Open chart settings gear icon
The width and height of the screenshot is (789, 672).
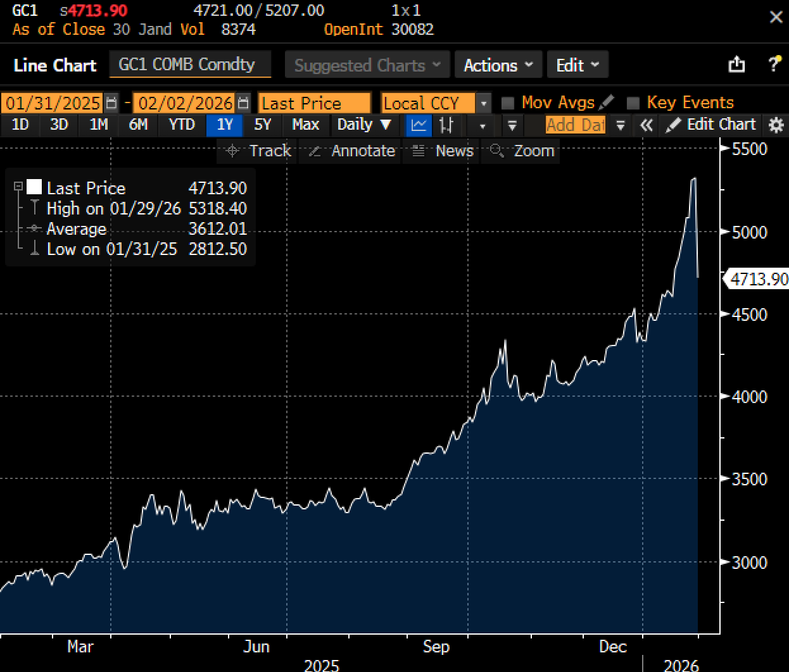(x=776, y=125)
